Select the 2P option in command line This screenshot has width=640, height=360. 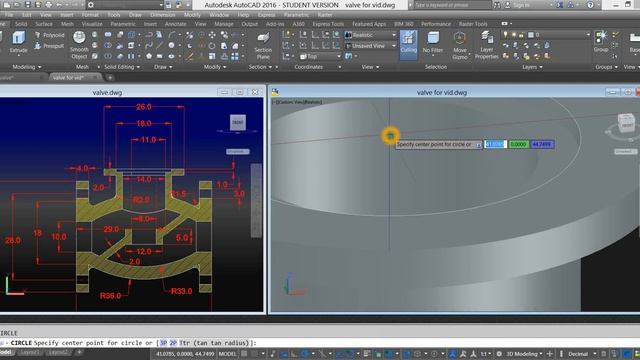[x=173, y=343]
